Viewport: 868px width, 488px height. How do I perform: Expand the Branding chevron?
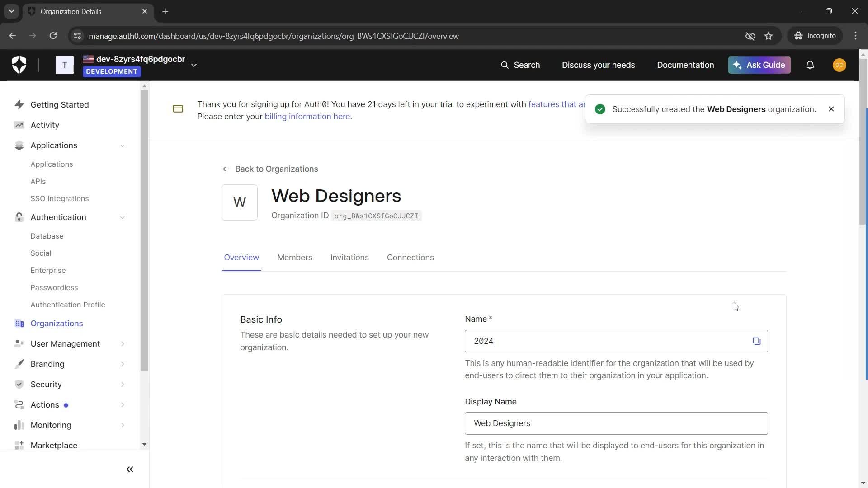point(123,364)
